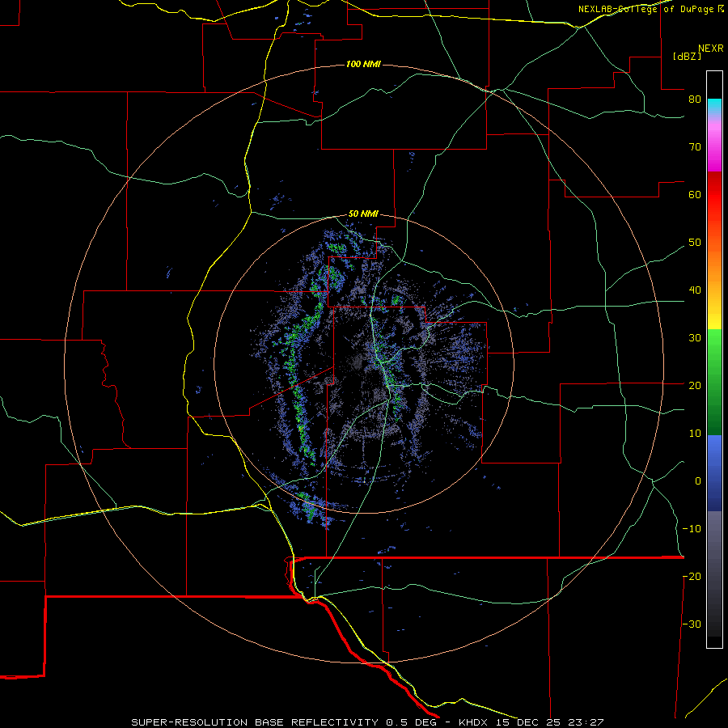The height and width of the screenshot is (728, 728).
Task: Click the 10 dBZ scale value
Action: pos(695,434)
